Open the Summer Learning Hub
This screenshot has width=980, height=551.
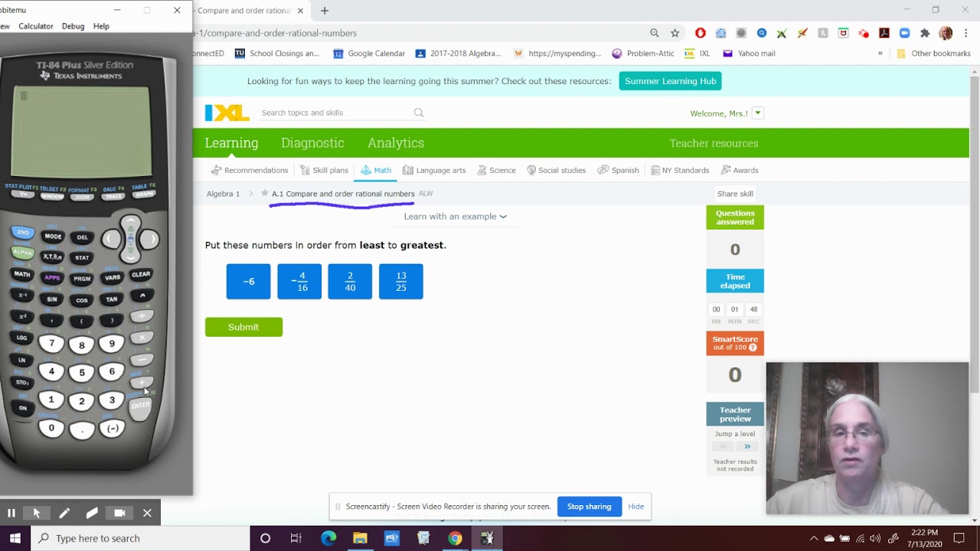(671, 81)
